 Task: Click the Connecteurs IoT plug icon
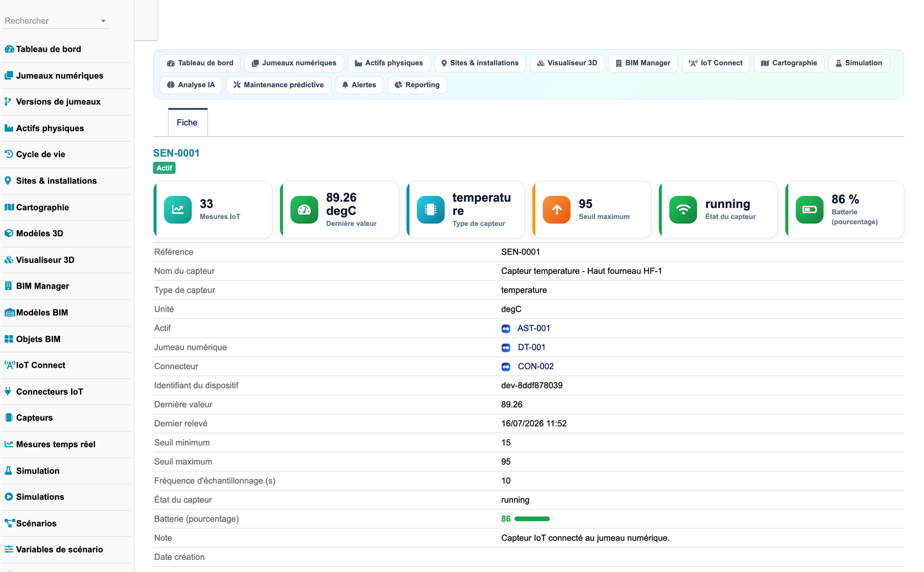[x=8, y=392]
